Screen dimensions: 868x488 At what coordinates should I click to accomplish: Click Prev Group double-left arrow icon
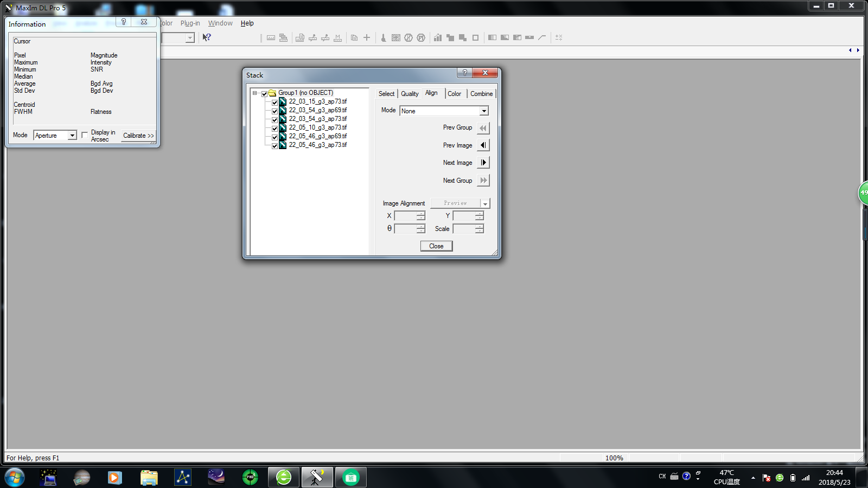483,128
